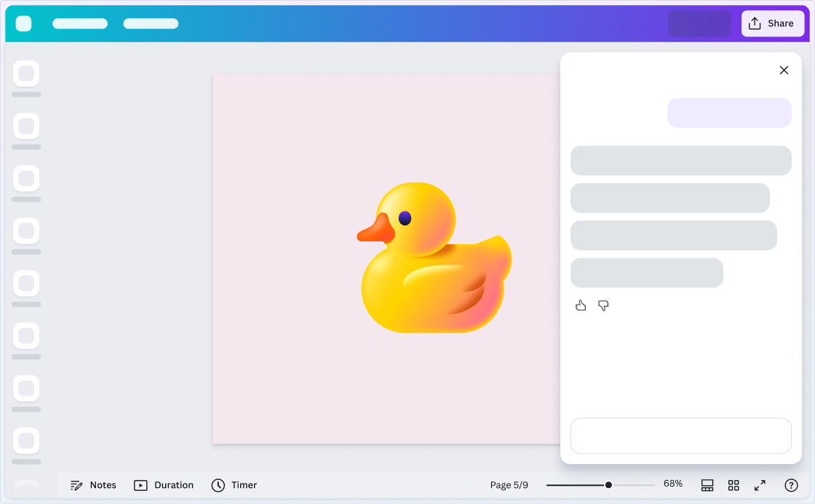815x504 pixels.
Task: Switch to grid view icon
Action: [x=733, y=485]
